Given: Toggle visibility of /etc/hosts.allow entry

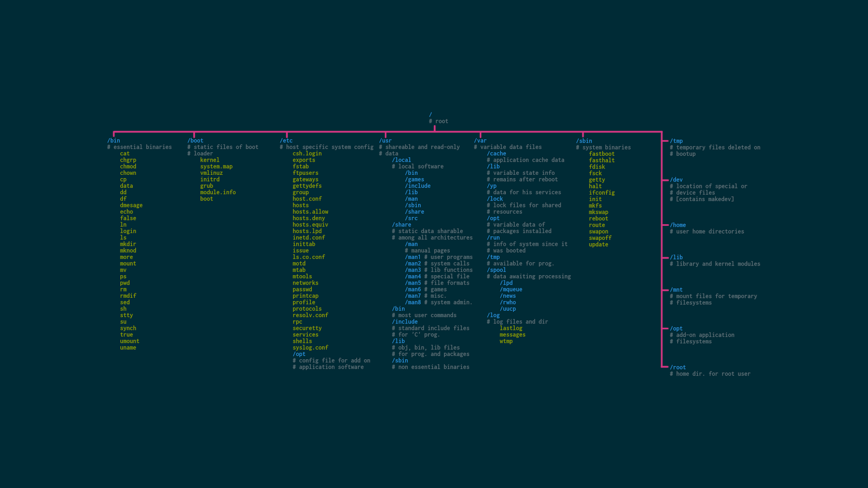Looking at the screenshot, I should (x=309, y=212).
